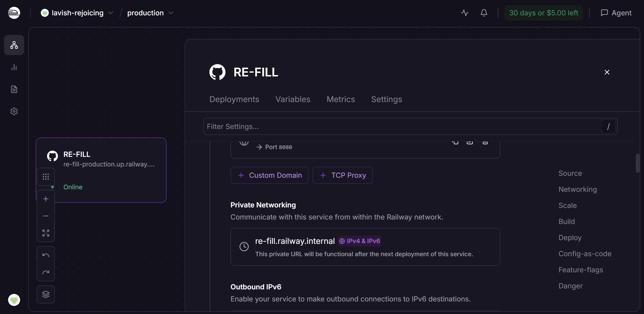Undo the last canvas change

[46, 255]
